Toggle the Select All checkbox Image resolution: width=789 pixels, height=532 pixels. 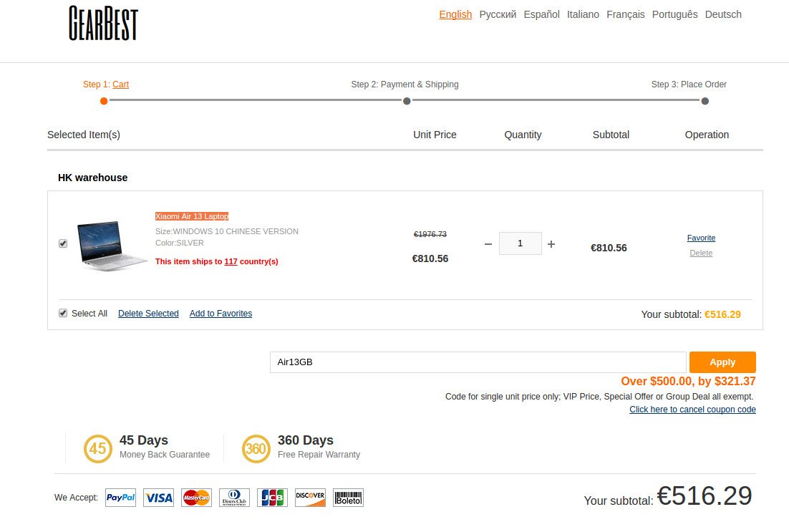pyautogui.click(x=63, y=313)
